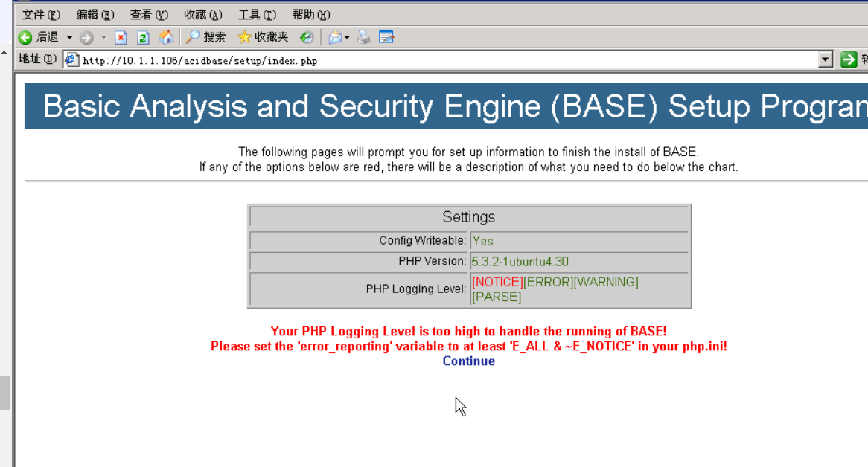Open the 工具(T) menu
Screen dimensions: 868x467
257,15
